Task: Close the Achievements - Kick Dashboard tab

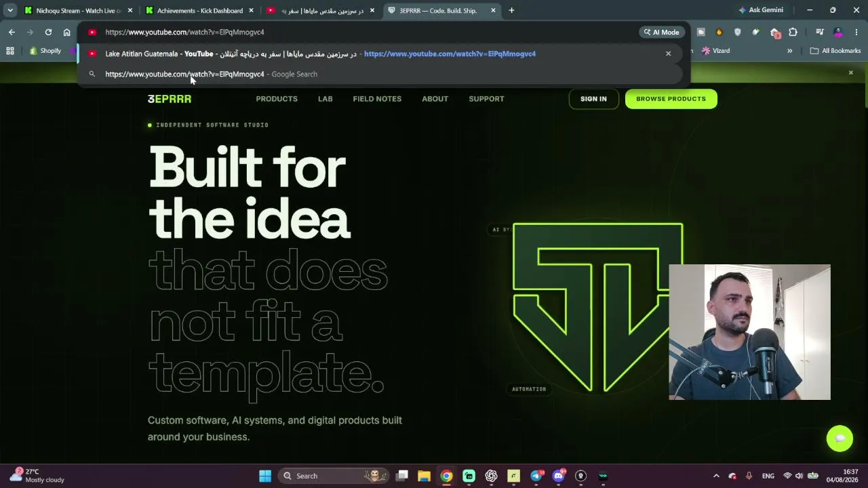Action: (x=251, y=10)
